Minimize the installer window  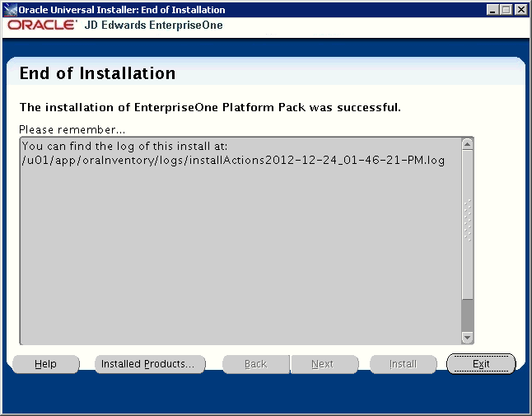[492, 10]
